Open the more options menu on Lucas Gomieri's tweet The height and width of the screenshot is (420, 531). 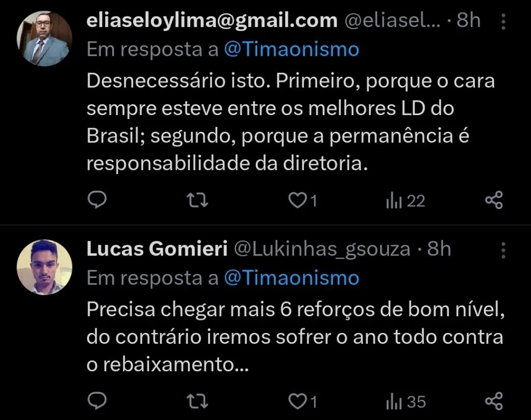tap(504, 250)
